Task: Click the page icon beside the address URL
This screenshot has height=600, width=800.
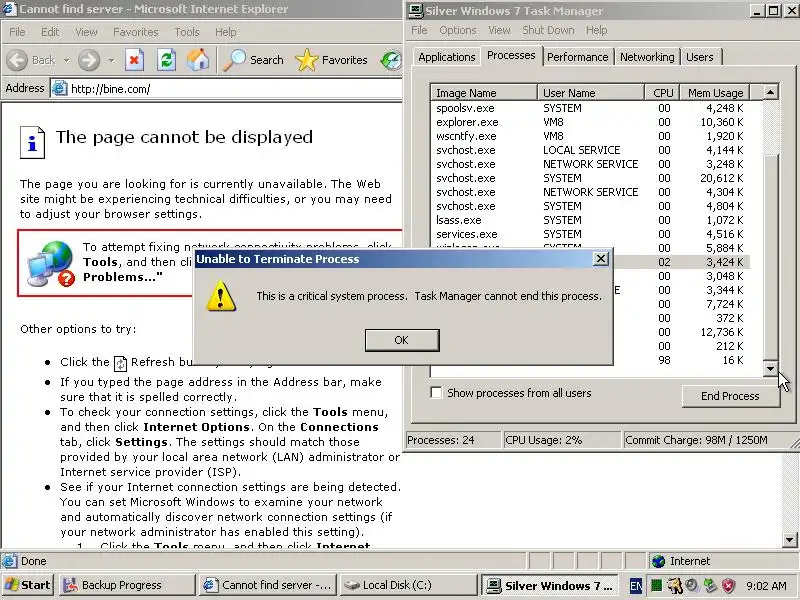Action: [60, 88]
